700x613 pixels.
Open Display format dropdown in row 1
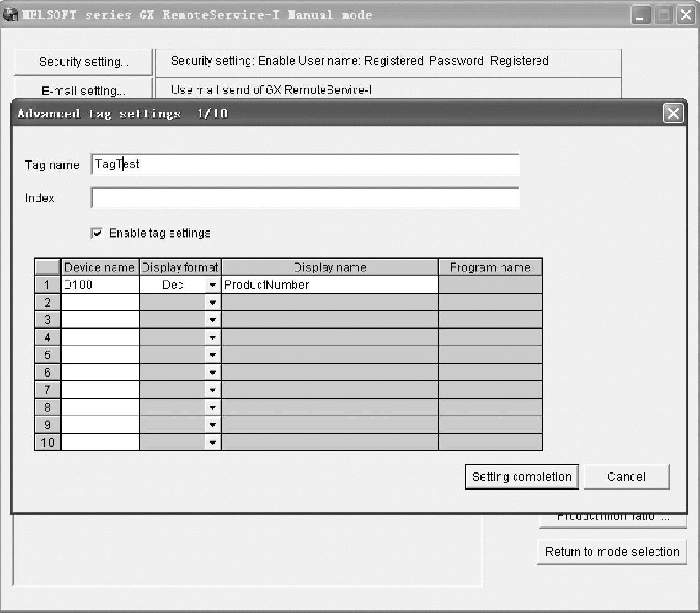pos(212,285)
